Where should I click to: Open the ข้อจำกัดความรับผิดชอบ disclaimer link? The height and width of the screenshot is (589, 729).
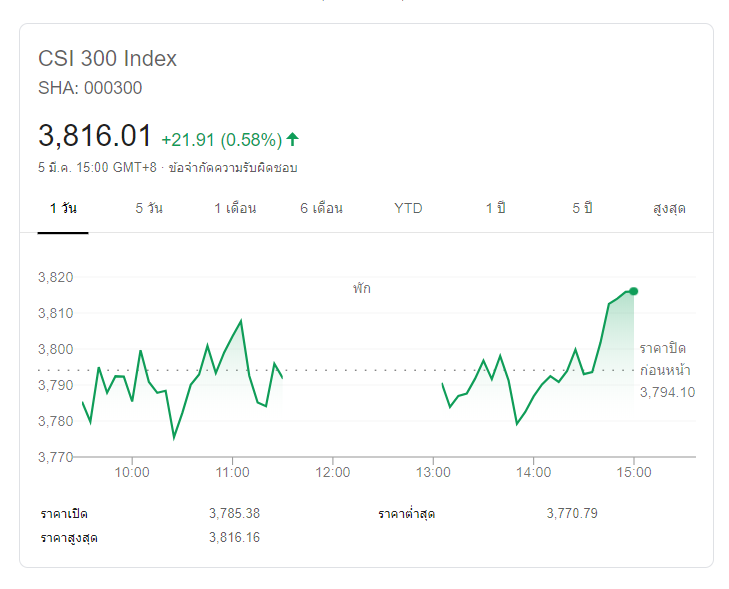click(233, 168)
